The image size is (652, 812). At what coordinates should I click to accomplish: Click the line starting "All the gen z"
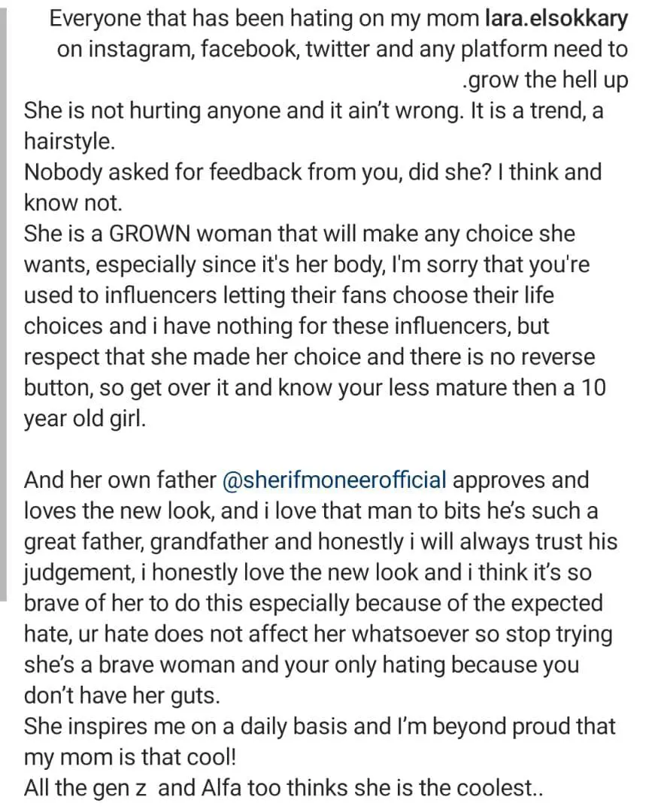click(x=284, y=788)
